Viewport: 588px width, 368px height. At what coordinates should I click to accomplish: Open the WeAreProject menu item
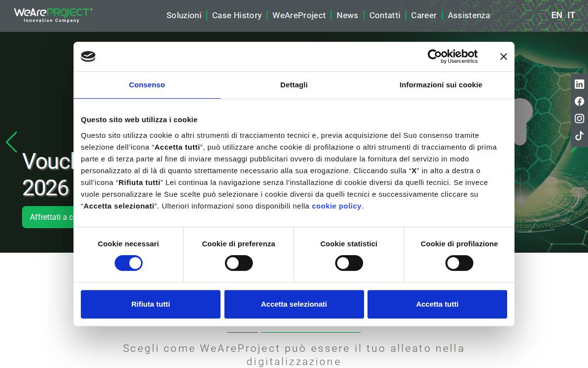(299, 15)
